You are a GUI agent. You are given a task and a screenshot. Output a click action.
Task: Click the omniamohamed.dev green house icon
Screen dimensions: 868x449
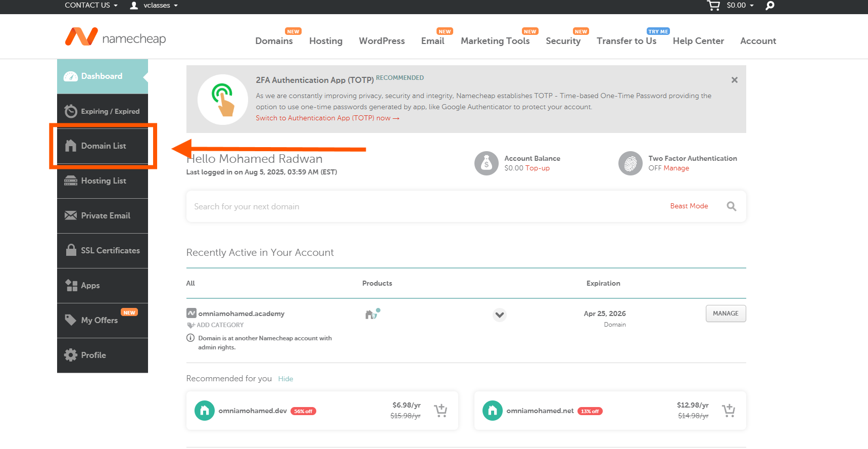pyautogui.click(x=205, y=411)
